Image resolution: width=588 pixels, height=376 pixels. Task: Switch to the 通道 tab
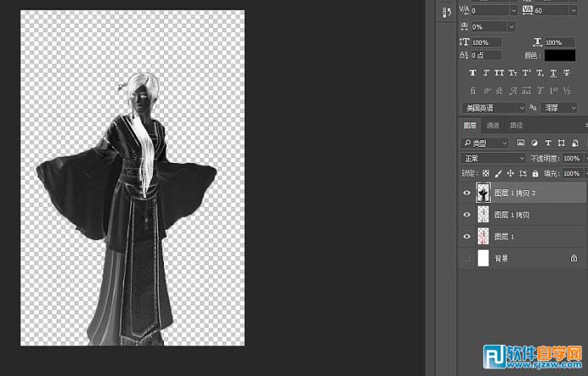coord(493,125)
